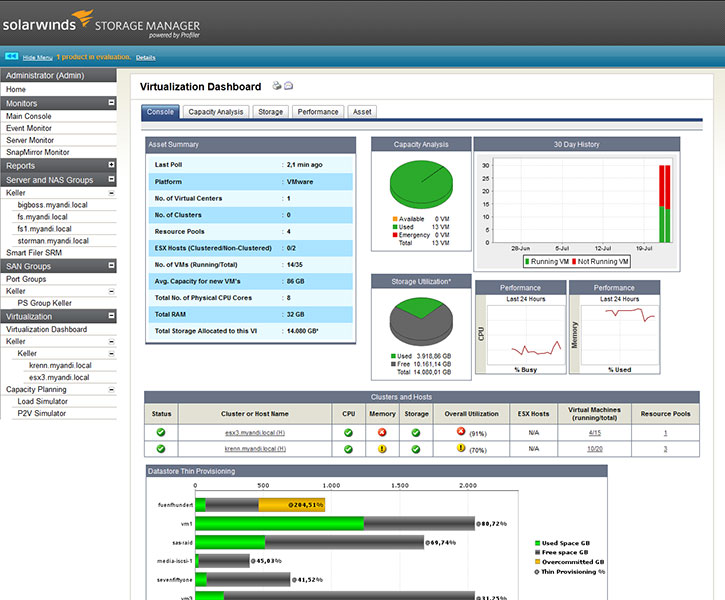Collapse Capacity Planning tree node

coord(111,390)
